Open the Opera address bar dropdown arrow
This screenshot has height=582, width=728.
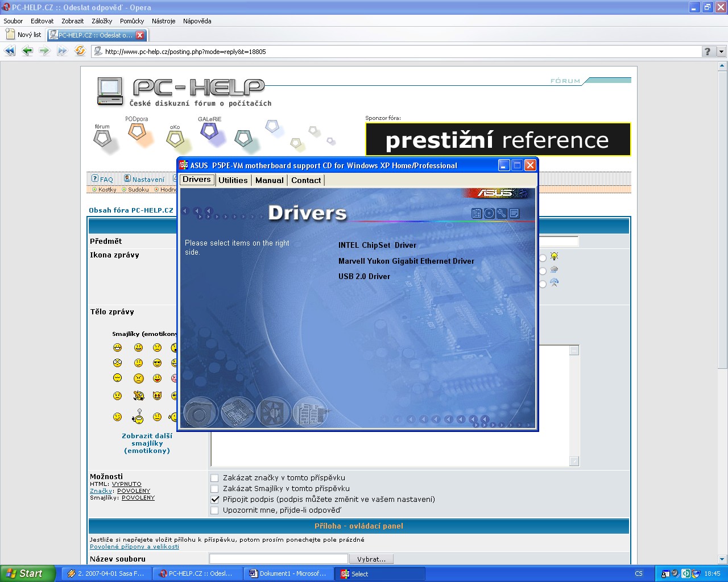[721, 51]
